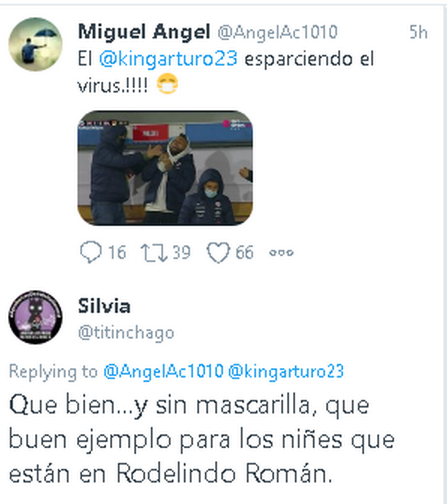This screenshot has width=447, height=504.
Task: Open the 5h timestamp link
Action: coord(418,32)
